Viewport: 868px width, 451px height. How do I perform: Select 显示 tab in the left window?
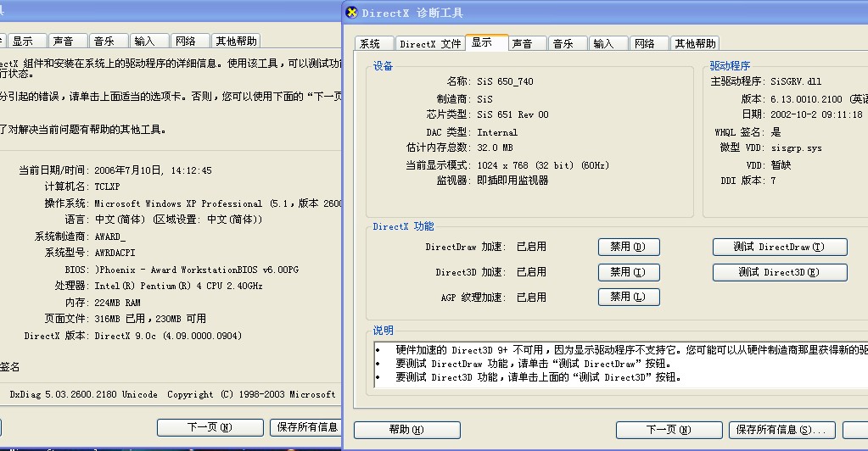27,41
